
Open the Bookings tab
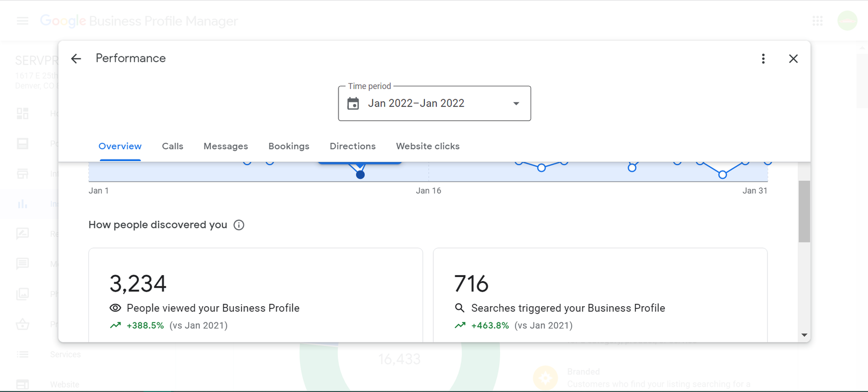pos(289,146)
